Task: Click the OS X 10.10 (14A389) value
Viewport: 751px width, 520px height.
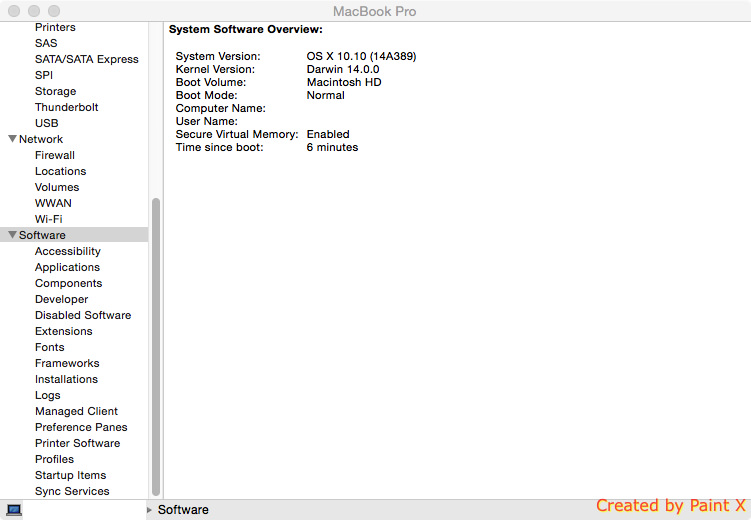Action: (x=361, y=57)
